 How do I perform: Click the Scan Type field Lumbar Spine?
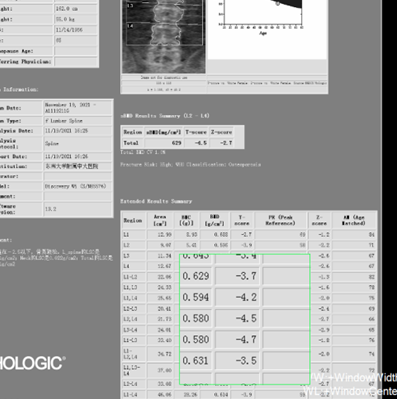tap(78, 121)
